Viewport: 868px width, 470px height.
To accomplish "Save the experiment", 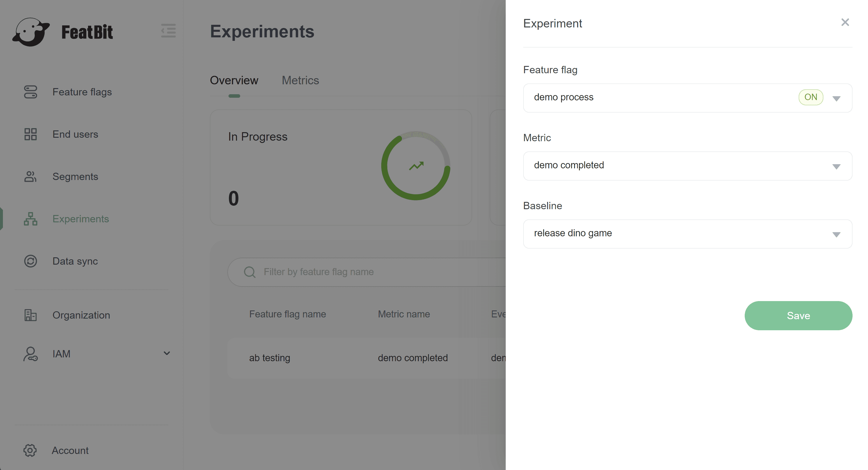I will 798,316.
